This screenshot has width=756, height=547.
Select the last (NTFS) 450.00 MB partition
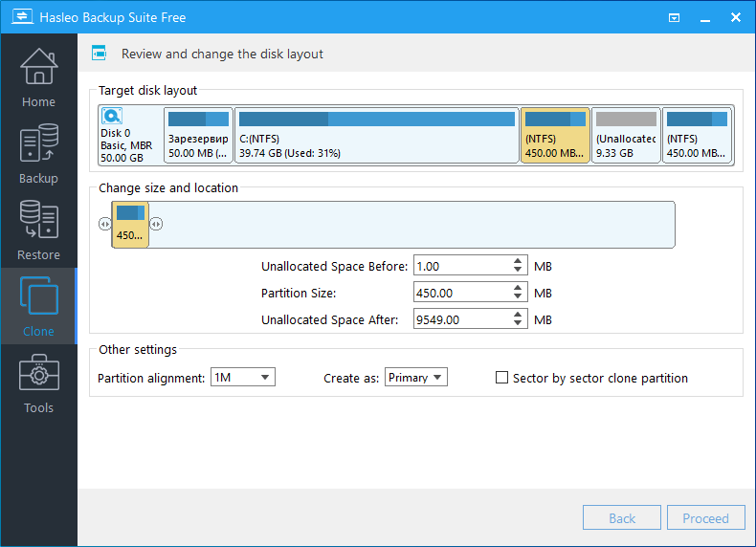698,136
